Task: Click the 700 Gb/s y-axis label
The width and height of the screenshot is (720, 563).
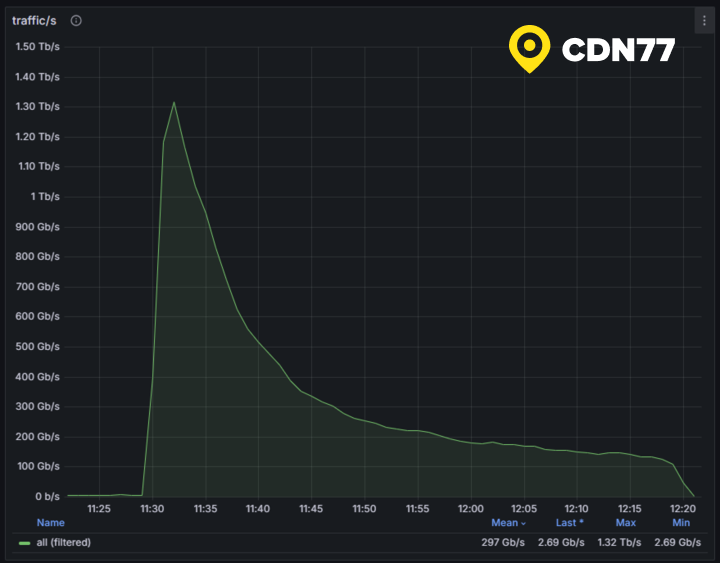Action: pos(37,287)
